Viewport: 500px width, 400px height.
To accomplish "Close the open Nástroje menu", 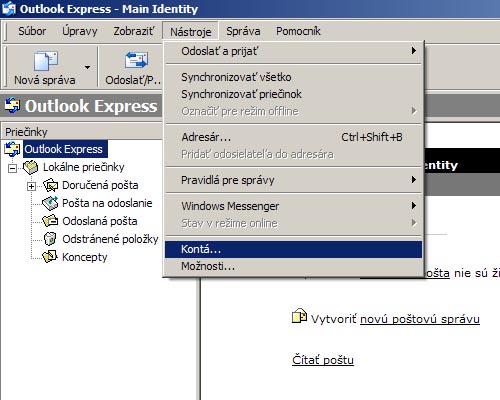I will pos(191,32).
